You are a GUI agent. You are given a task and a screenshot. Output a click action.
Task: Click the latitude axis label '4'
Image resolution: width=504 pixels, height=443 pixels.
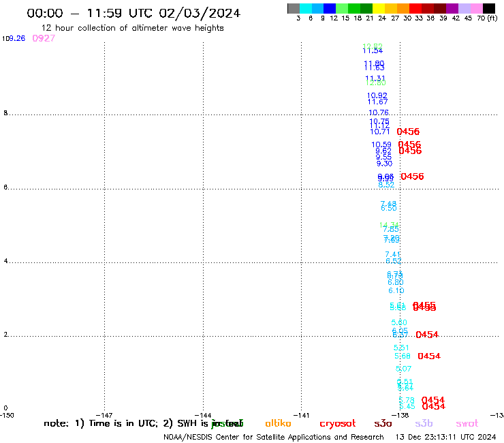click(x=5, y=261)
